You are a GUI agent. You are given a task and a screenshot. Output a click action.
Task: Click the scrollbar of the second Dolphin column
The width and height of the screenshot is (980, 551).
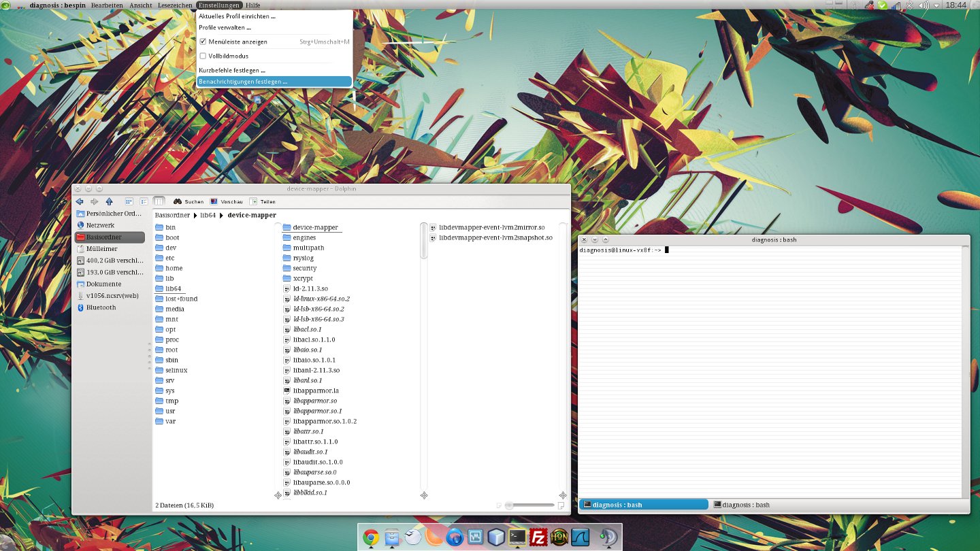point(424,240)
